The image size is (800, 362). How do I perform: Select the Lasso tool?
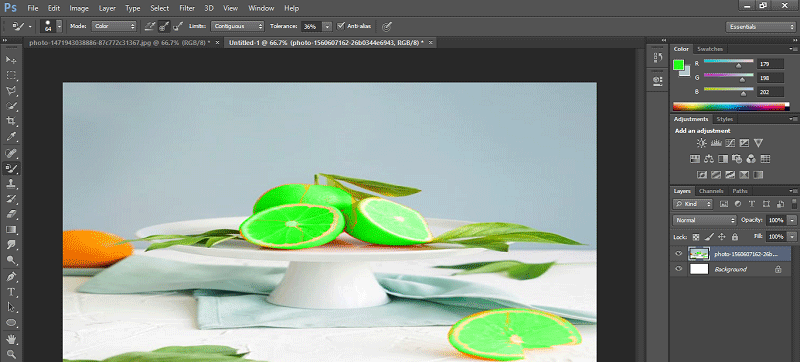pyautogui.click(x=11, y=91)
